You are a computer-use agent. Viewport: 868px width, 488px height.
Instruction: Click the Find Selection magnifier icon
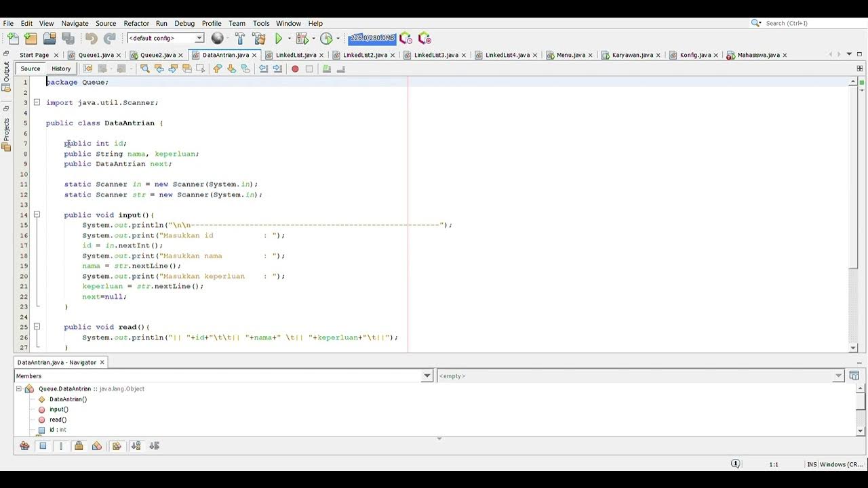[x=144, y=68]
